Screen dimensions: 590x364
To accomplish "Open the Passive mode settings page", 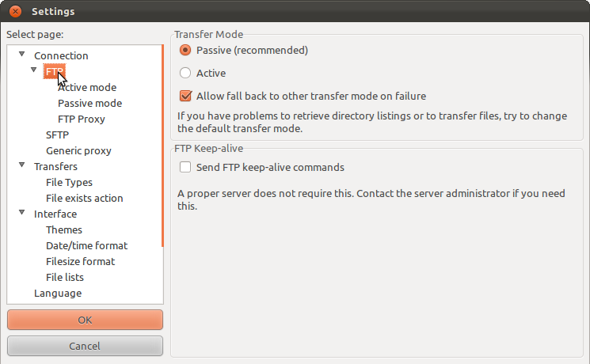I will point(89,103).
